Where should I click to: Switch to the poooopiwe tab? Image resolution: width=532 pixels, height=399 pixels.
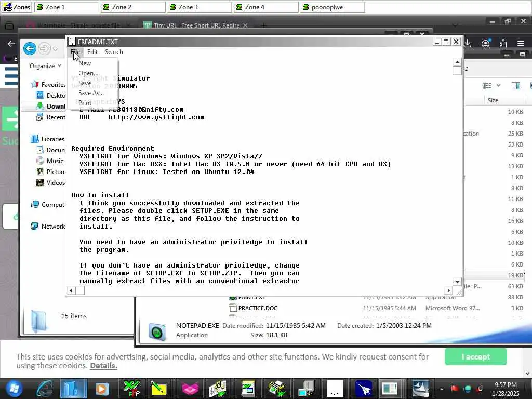333,7
